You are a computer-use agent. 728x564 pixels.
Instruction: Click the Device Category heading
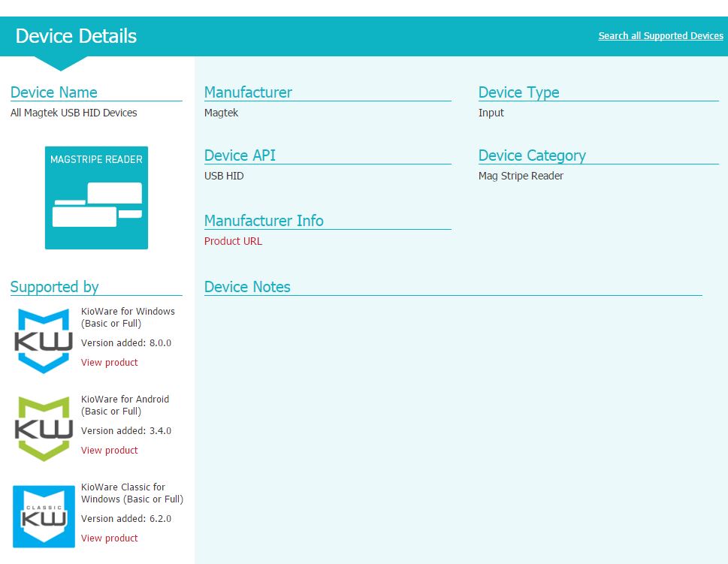[x=532, y=155]
